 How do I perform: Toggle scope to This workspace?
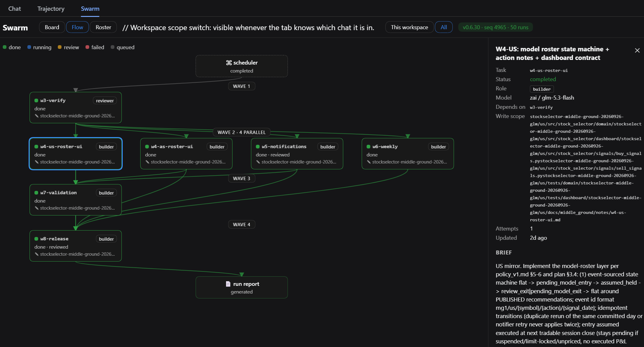click(409, 27)
